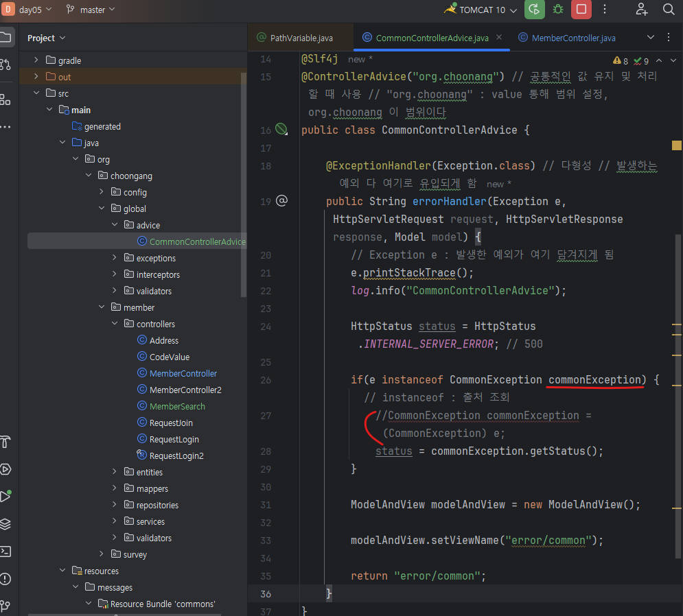This screenshot has width=683, height=616.
Task: Click the warnings count indicator showing 8
Action: tap(621, 61)
